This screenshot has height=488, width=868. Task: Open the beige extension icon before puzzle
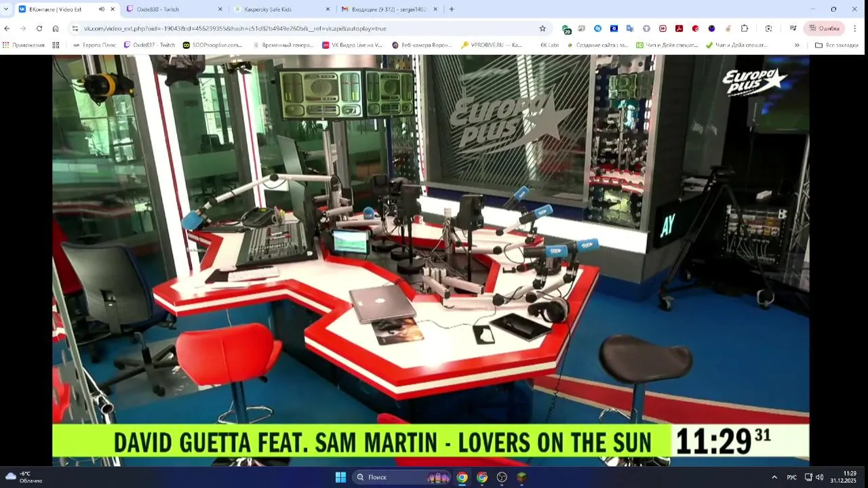[x=728, y=28]
